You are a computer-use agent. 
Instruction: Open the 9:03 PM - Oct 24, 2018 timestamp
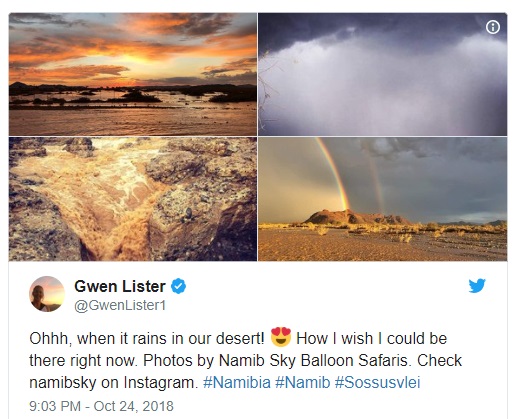(101, 406)
